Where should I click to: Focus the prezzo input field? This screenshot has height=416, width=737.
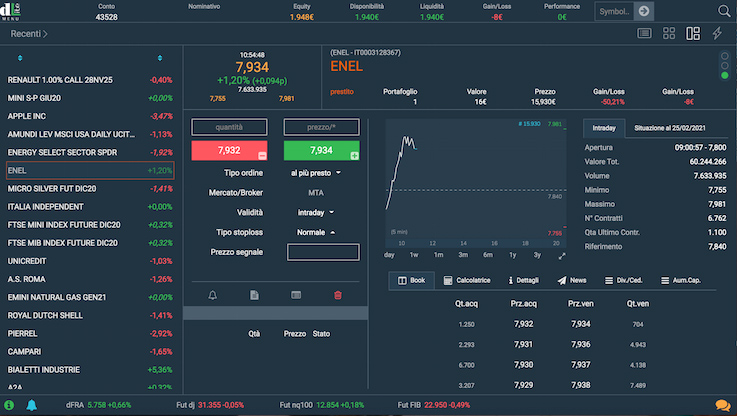pyautogui.click(x=321, y=127)
